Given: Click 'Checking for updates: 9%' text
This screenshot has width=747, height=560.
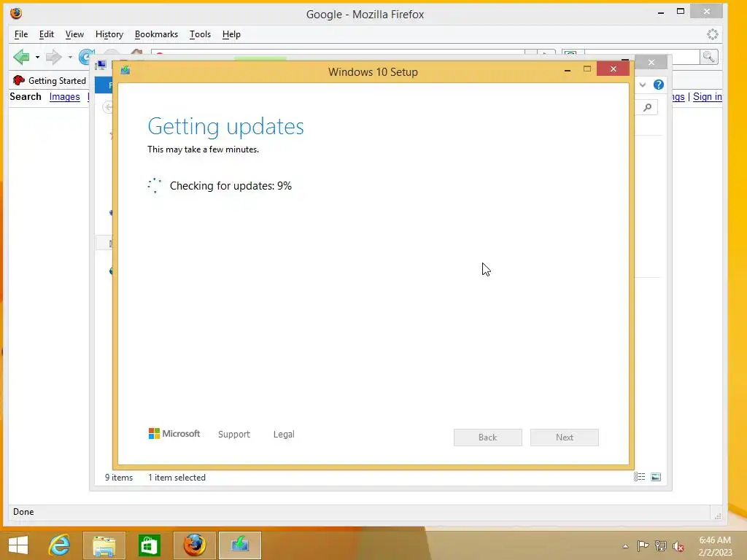Looking at the screenshot, I should tap(231, 186).
